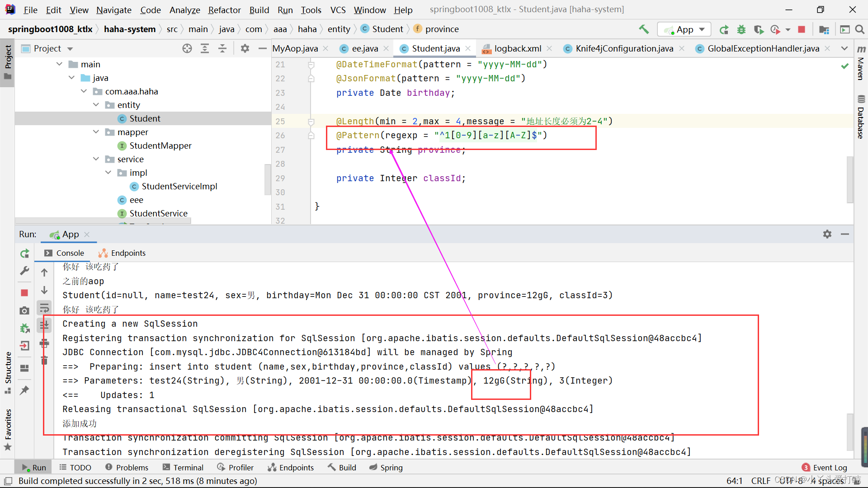Open the Event Log

pyautogui.click(x=825, y=468)
